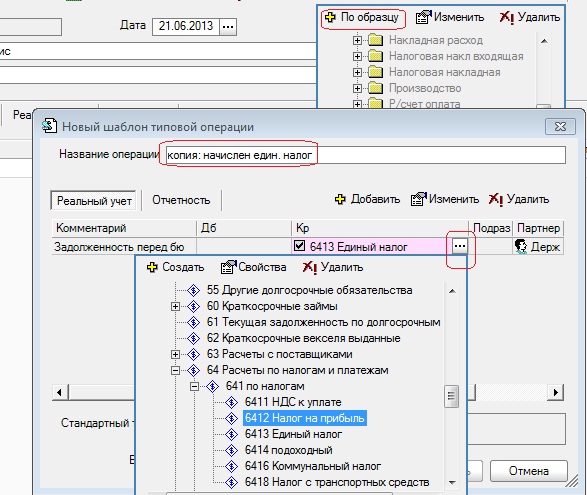Expand the Накладная расход folder

[x=357, y=40]
